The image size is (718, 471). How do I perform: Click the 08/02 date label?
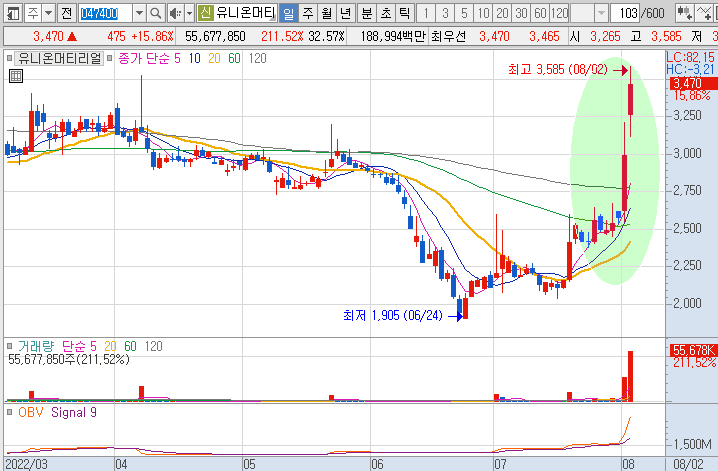point(688,464)
